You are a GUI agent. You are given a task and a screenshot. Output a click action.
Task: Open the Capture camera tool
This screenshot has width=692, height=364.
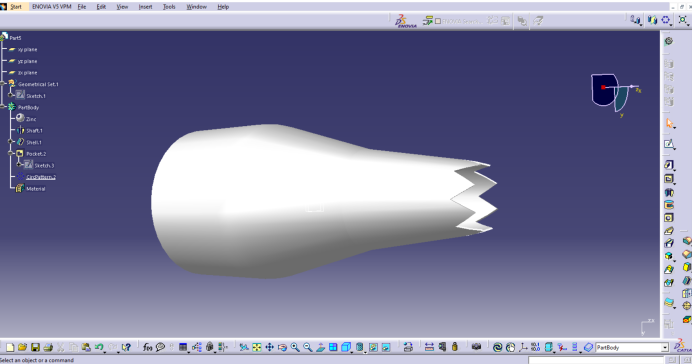tap(476, 347)
